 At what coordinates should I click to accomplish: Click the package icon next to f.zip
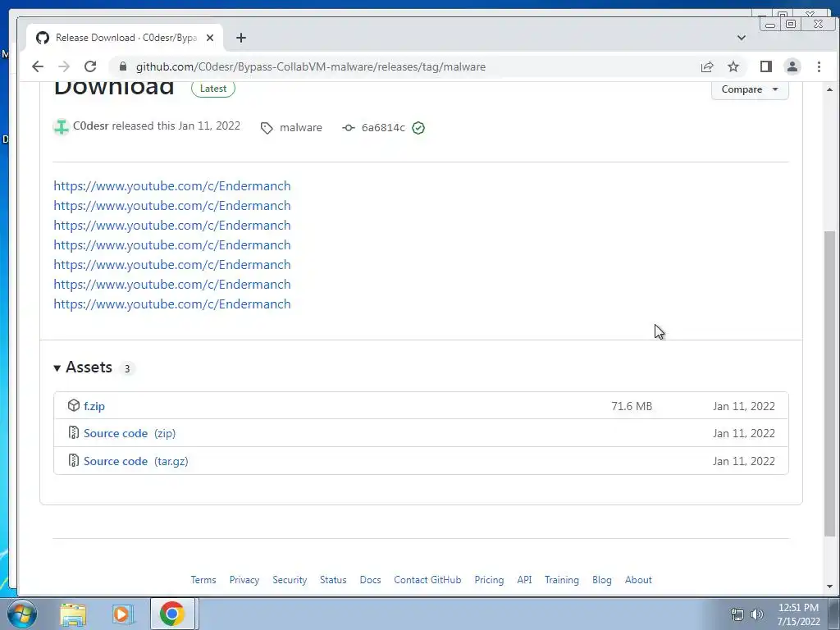click(x=74, y=405)
